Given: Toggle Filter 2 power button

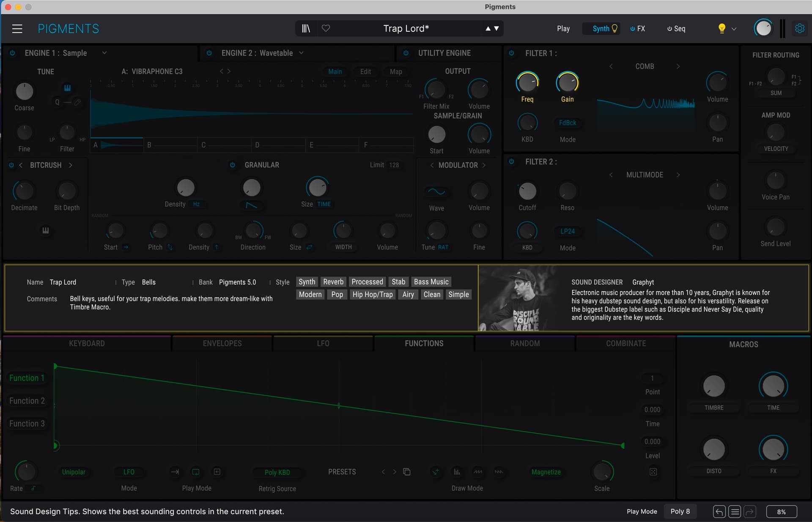Looking at the screenshot, I should [x=511, y=161].
